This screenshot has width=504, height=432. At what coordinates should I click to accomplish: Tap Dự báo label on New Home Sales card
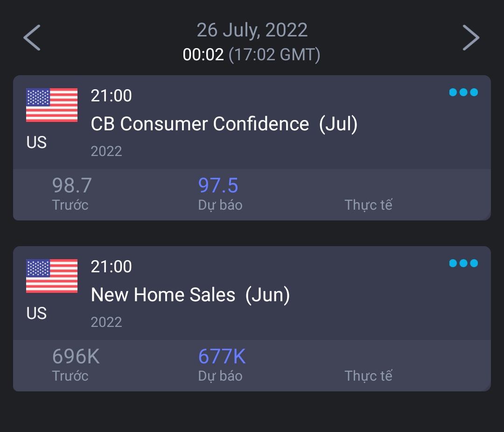click(220, 375)
